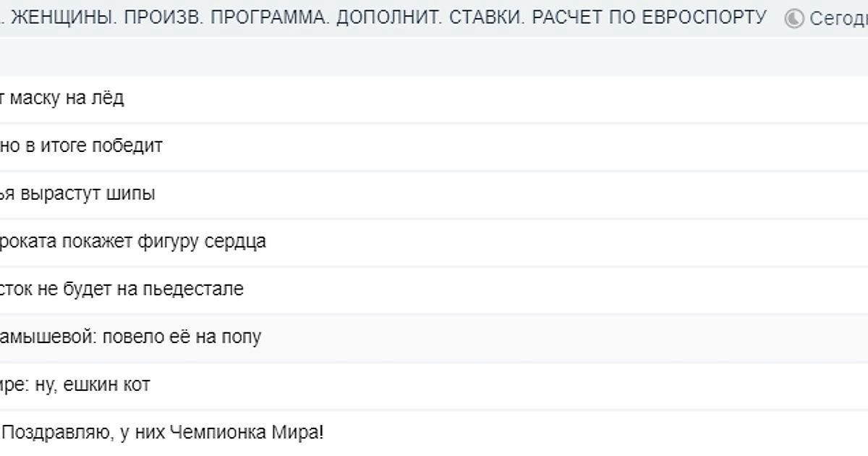The width and height of the screenshot is (868, 456).
Task: Click РАСЧЕТ ПО ЕВРОСПОРТУ header text
Action: 649,17
